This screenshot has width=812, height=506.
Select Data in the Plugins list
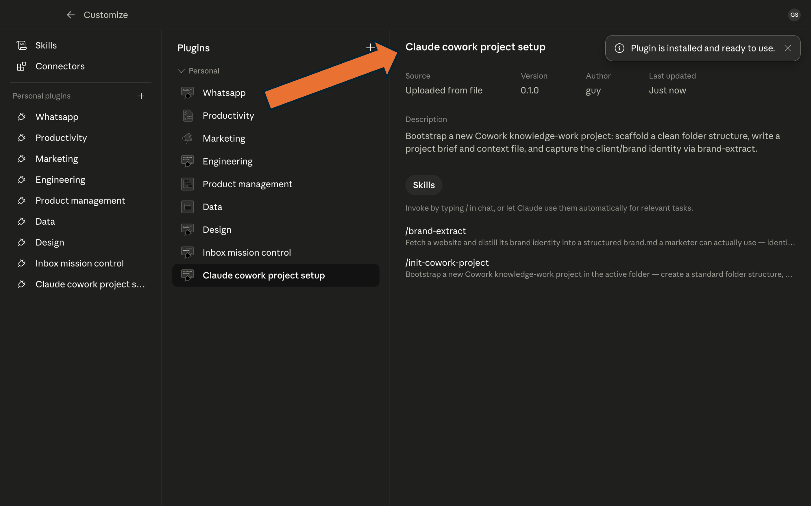[x=276, y=207]
